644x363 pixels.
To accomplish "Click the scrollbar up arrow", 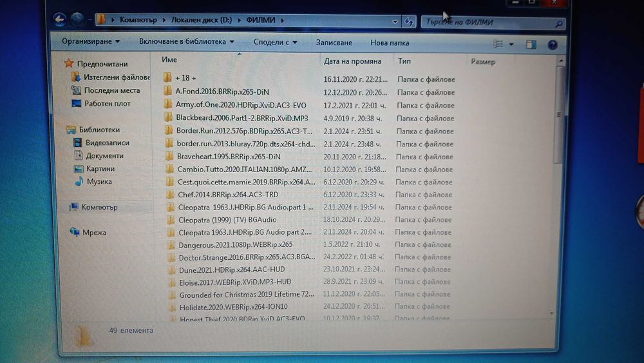I will (x=561, y=61).
